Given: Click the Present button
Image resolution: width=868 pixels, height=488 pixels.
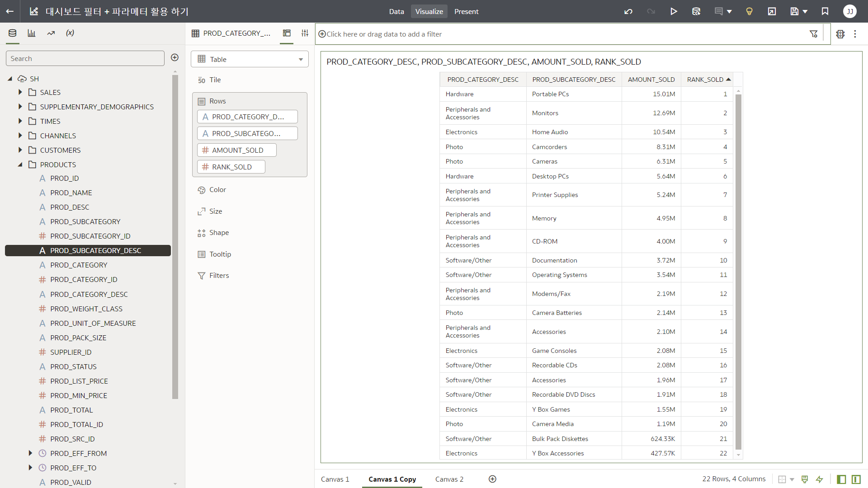Looking at the screenshot, I should [x=466, y=11].
